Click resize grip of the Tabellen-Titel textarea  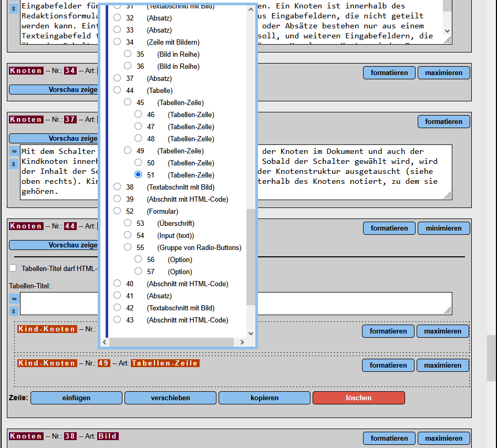point(448,311)
